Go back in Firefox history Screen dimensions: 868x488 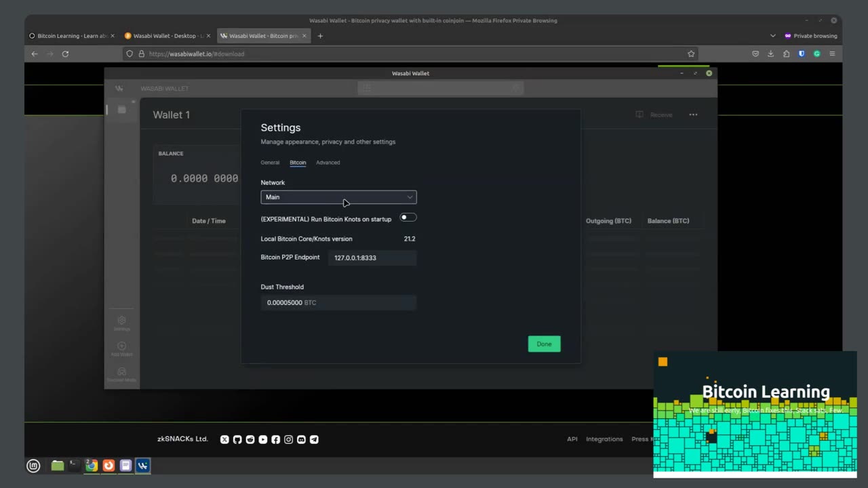35,54
